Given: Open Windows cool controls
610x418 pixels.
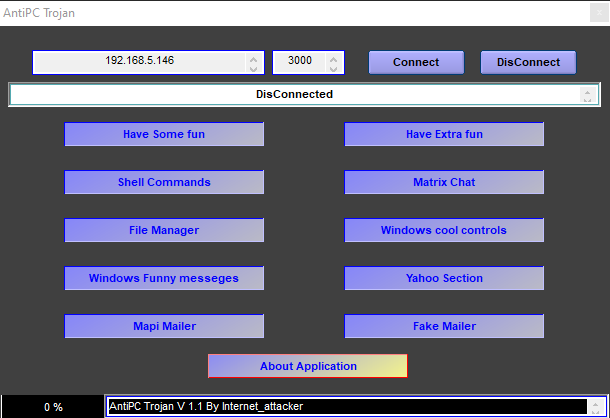Looking at the screenshot, I should [x=444, y=230].
